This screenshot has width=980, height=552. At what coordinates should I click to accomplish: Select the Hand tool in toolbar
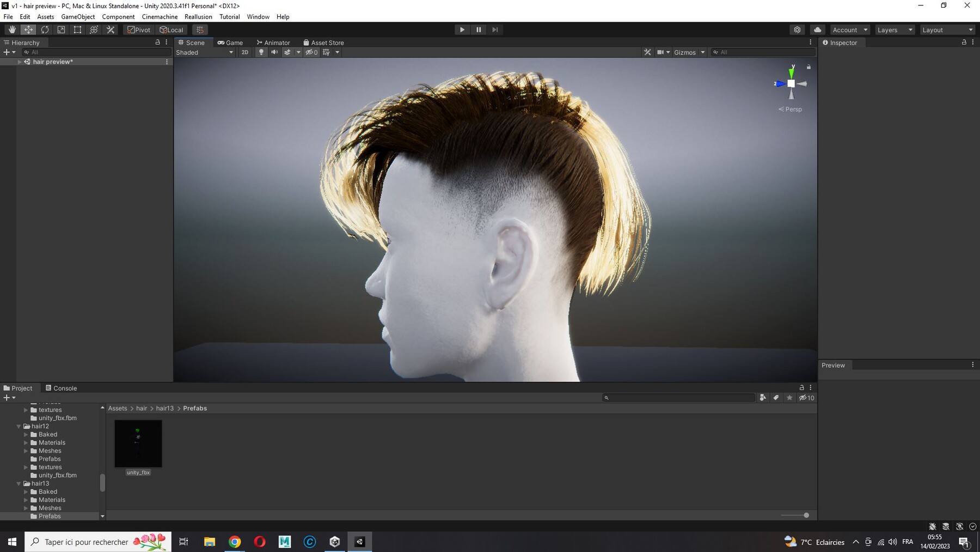click(12, 30)
